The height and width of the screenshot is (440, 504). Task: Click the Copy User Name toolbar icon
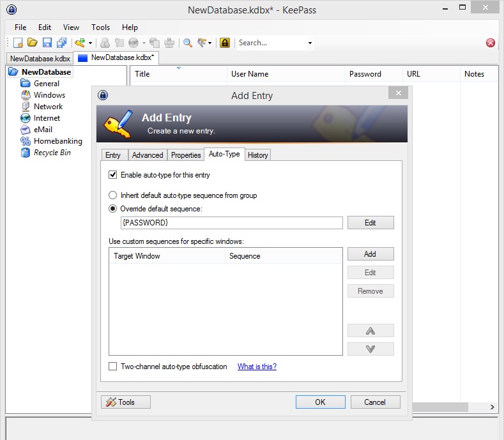(105, 43)
